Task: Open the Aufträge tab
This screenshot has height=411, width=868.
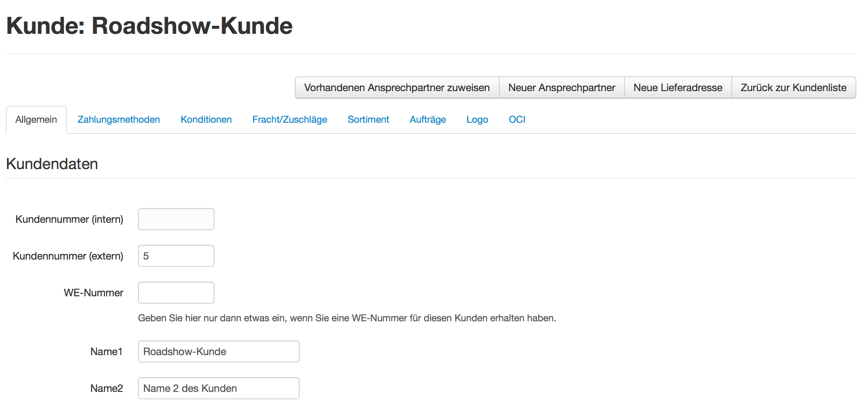Action: coord(427,119)
